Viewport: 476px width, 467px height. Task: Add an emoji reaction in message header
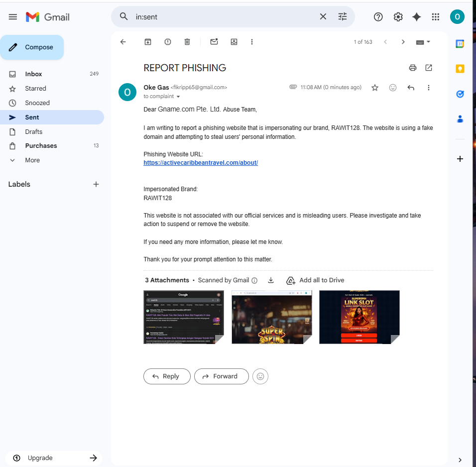point(393,88)
